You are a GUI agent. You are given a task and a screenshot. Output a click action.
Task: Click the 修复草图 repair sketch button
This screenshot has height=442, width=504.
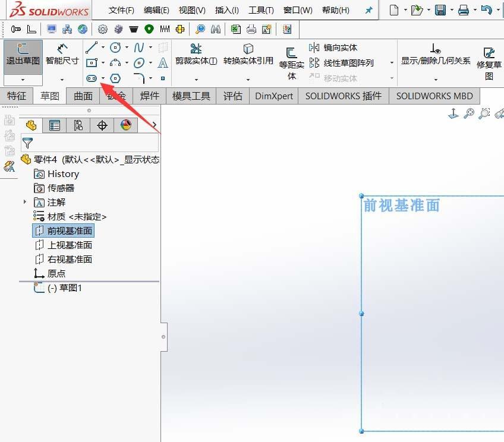490,58
